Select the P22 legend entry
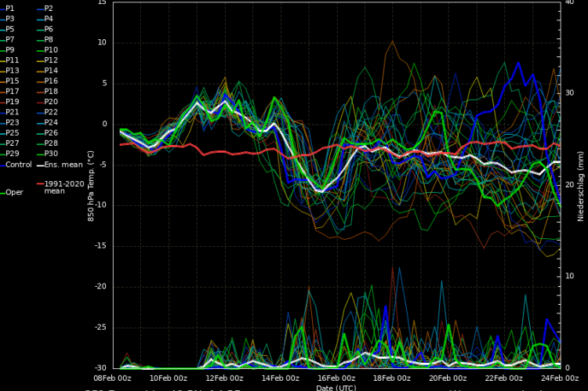Viewport: 588px width, 391px height. [x=50, y=112]
